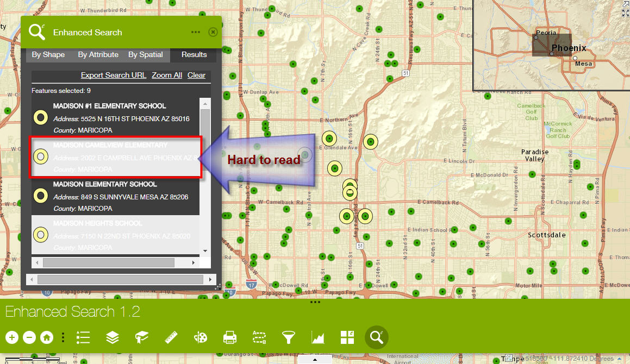Open the Filter funnel widget
Screen dimensions: 630x364
[289, 337]
